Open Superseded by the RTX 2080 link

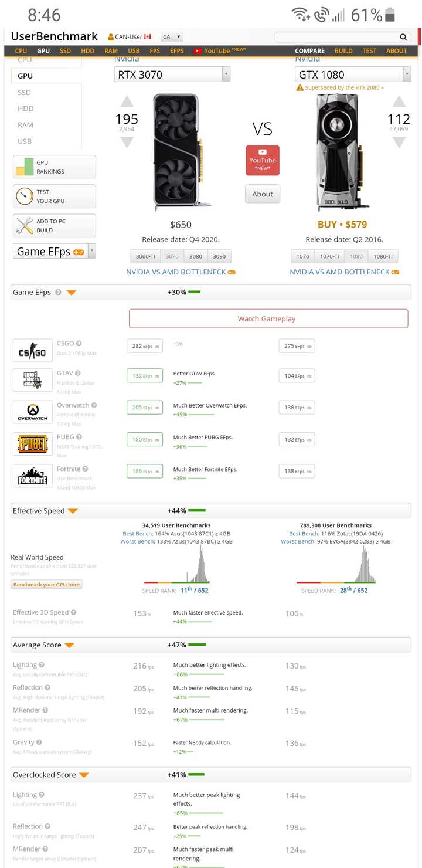[x=341, y=87]
